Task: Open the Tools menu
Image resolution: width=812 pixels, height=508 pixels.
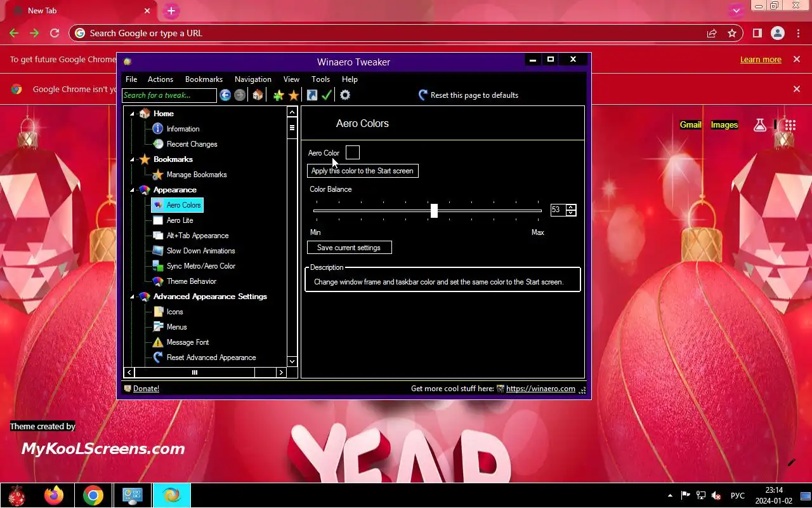Action: click(321, 79)
